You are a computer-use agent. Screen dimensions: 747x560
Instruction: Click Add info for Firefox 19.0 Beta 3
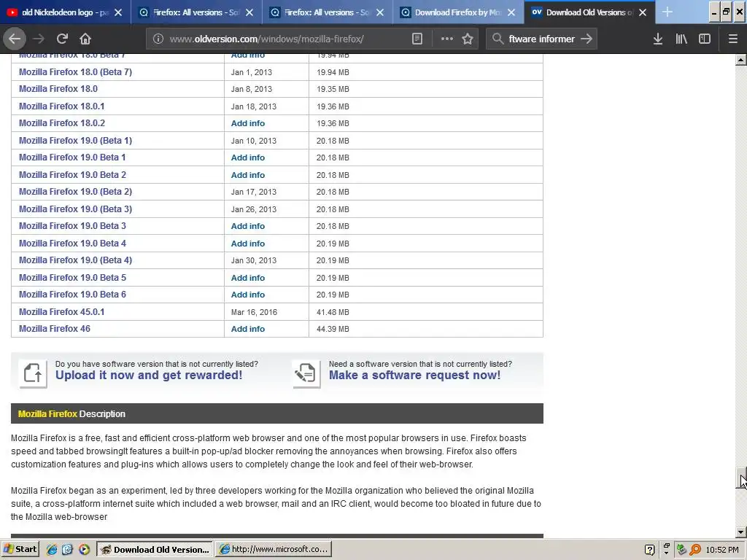pos(248,226)
